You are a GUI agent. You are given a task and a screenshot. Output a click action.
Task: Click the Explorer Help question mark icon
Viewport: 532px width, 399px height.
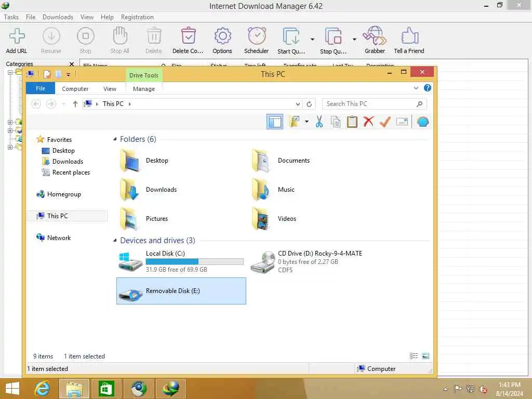tap(427, 88)
